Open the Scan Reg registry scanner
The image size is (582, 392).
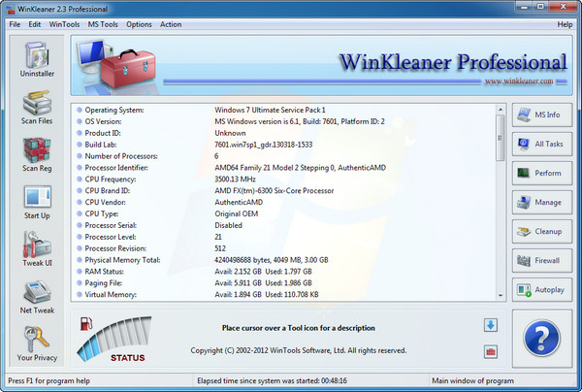tap(37, 155)
